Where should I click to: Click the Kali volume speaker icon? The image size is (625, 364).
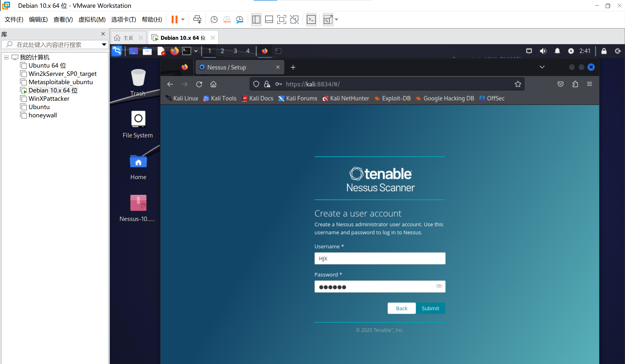click(x=543, y=51)
